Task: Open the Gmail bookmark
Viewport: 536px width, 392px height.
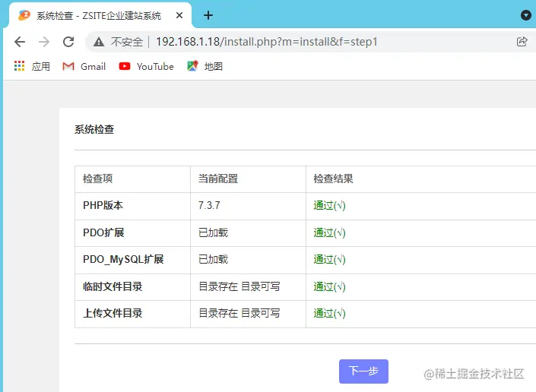Action: [x=84, y=66]
